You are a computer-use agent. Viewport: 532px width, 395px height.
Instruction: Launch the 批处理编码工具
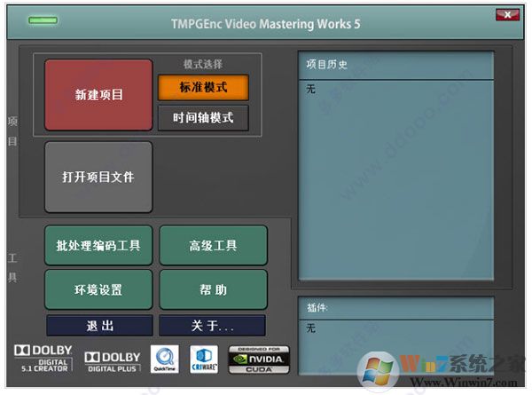tap(98, 245)
